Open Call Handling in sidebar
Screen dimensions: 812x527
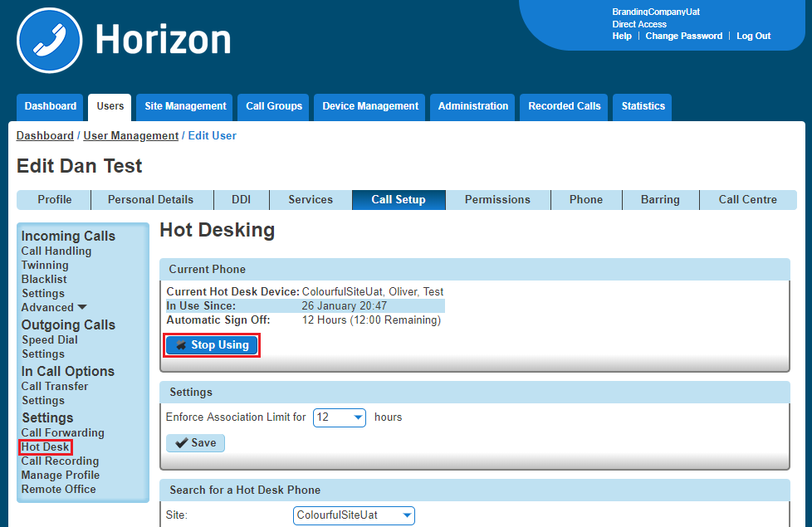[56, 251]
